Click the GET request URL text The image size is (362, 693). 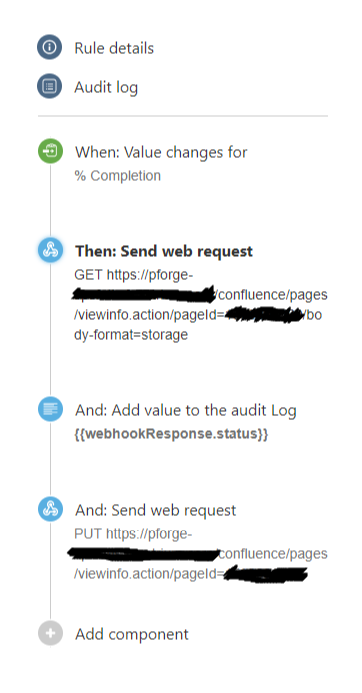coord(201,305)
